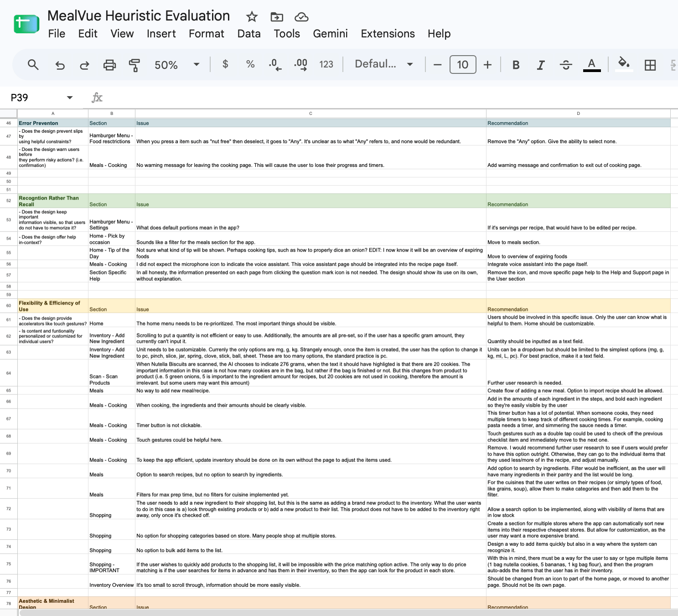Open the Edit menu
Image resolution: width=678 pixels, height=616 pixels.
coord(88,34)
